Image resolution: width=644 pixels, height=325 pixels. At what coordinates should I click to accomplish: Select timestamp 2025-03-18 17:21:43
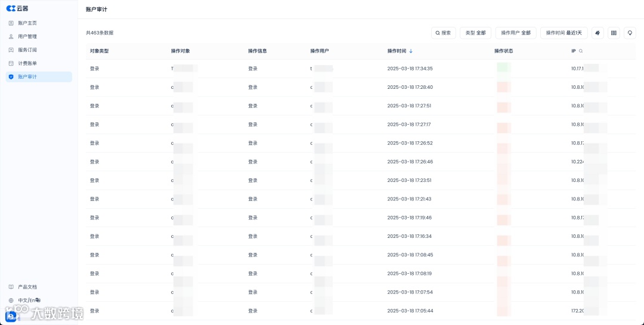pyautogui.click(x=410, y=199)
